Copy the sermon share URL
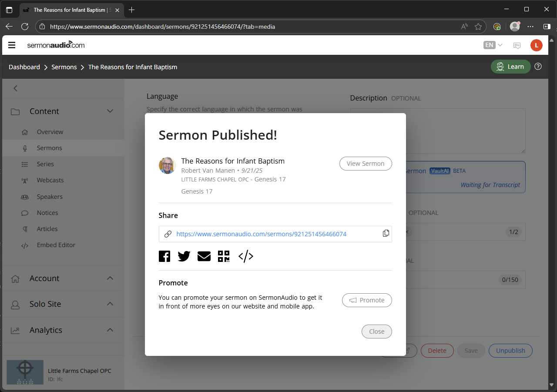Viewport: 557px width, 392px height. coord(386,234)
